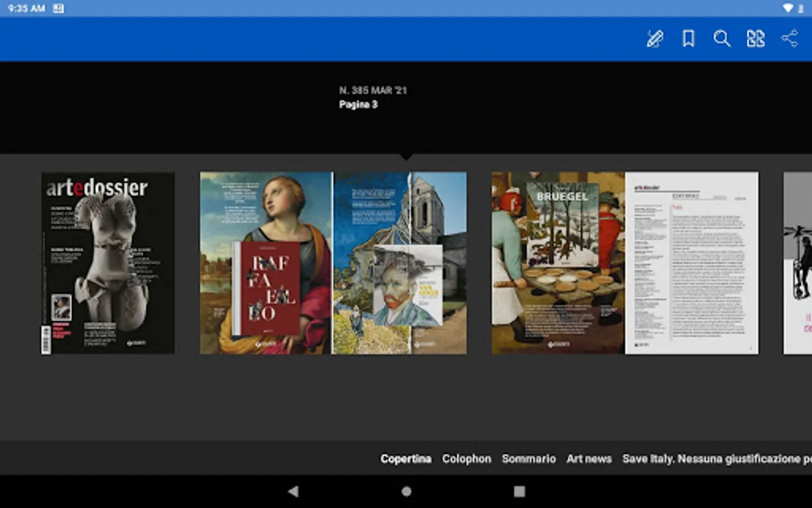Viewport: 812px width, 508px height.
Task: Open the artedossier cover page thumbnail
Action: (108, 263)
